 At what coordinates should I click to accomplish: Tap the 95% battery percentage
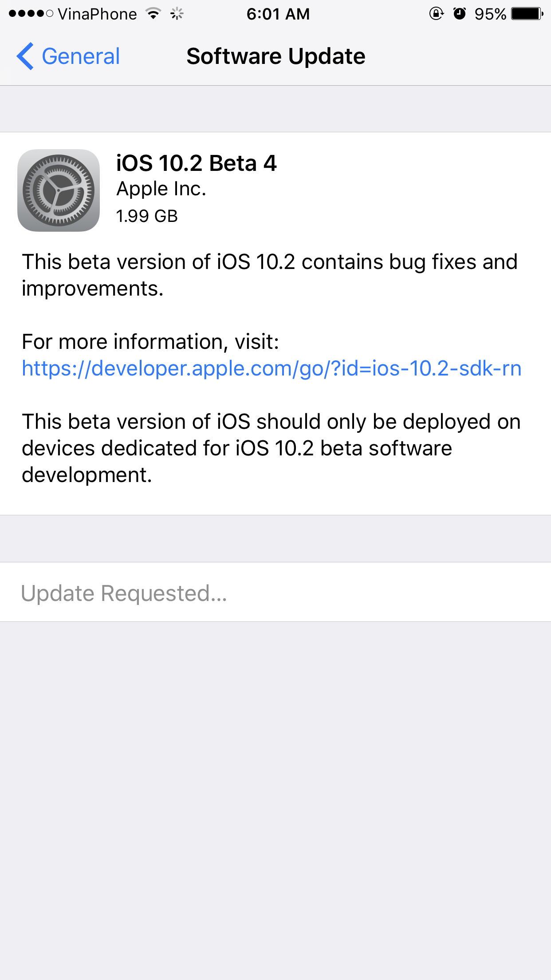point(490,14)
